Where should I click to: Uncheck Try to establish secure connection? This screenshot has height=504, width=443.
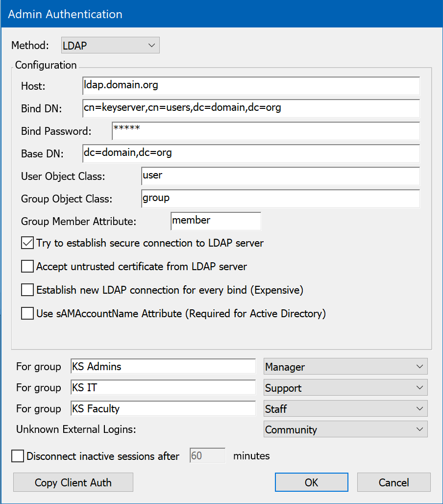pos(27,243)
